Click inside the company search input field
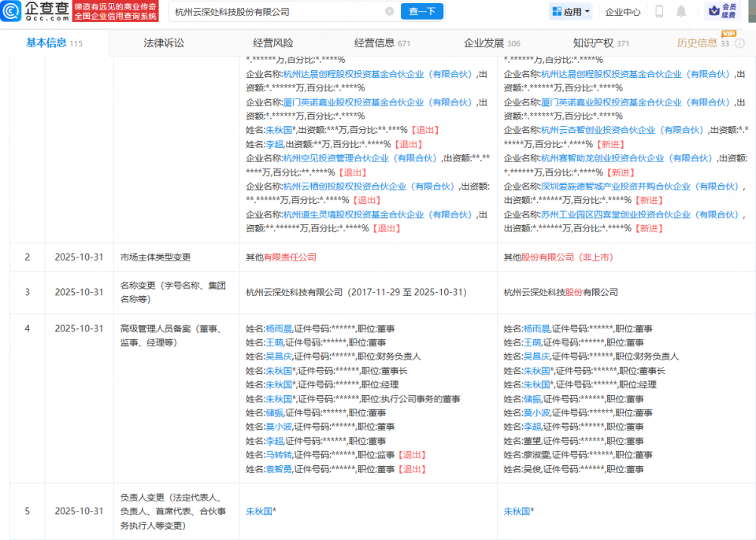This screenshot has height=540, width=756. (276, 11)
